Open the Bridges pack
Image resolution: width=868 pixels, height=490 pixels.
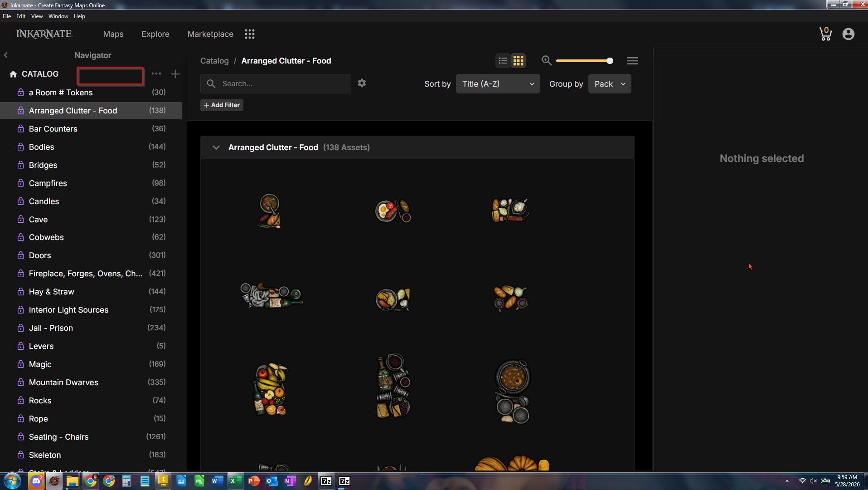pos(91,165)
